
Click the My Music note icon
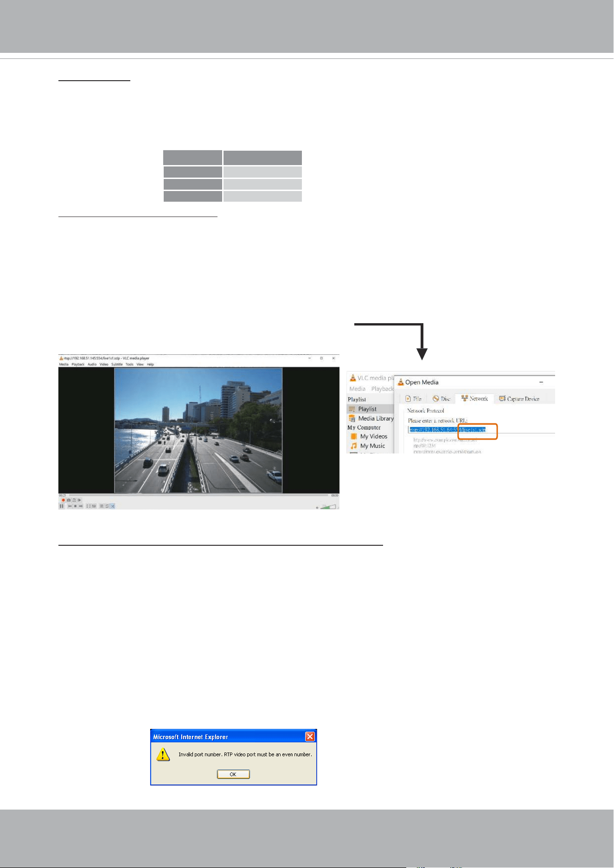point(354,446)
